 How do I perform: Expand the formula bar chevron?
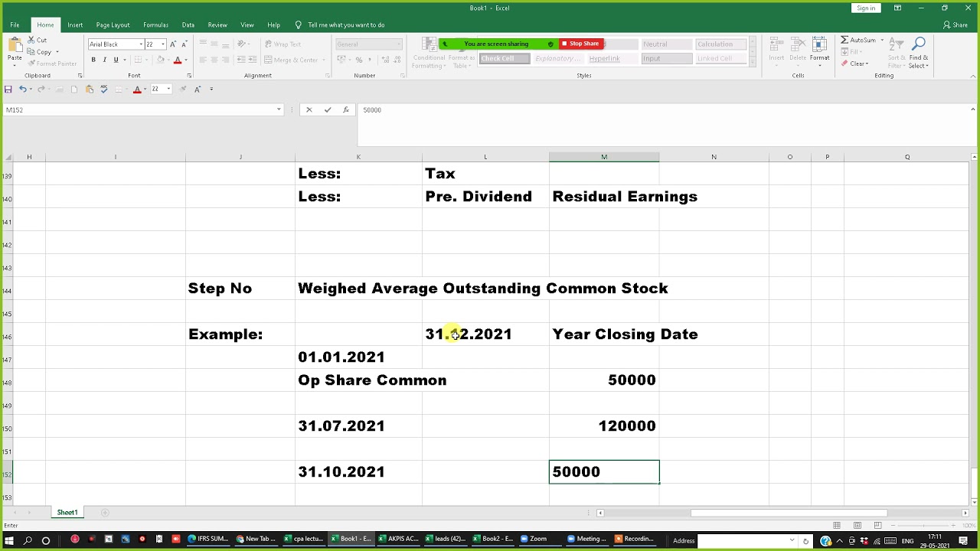[972, 109]
